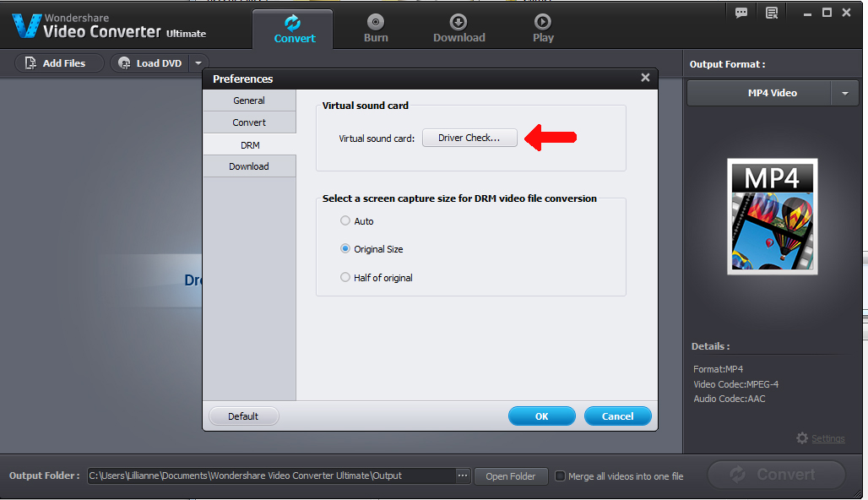868x500 pixels.
Task: Choose Half of original radio option
Action: [x=376, y=277]
